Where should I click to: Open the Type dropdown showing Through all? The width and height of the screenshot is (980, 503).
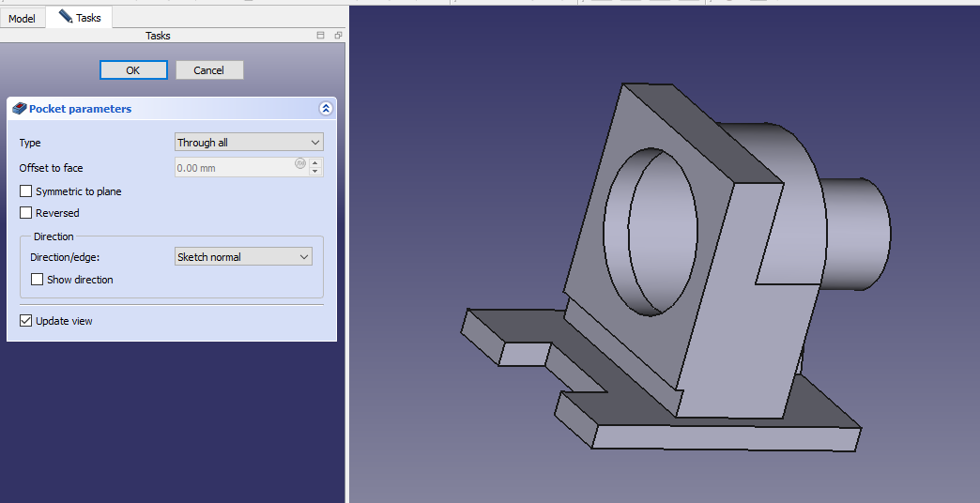coord(249,143)
